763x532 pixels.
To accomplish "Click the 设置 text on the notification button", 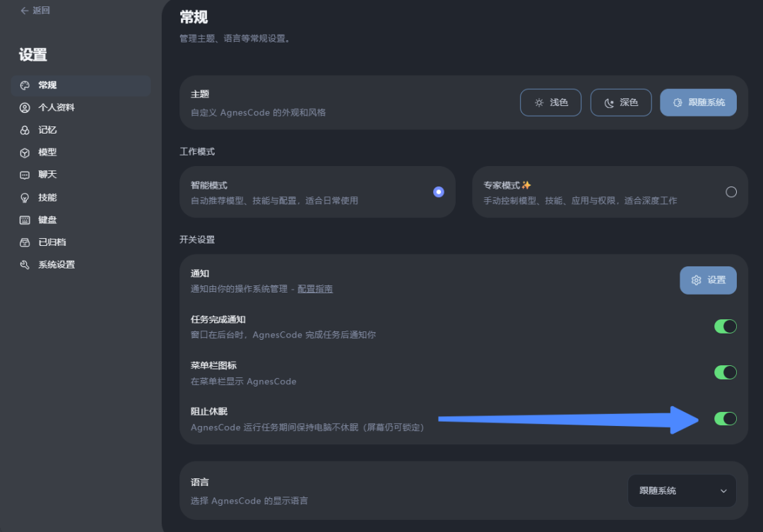I will (716, 280).
